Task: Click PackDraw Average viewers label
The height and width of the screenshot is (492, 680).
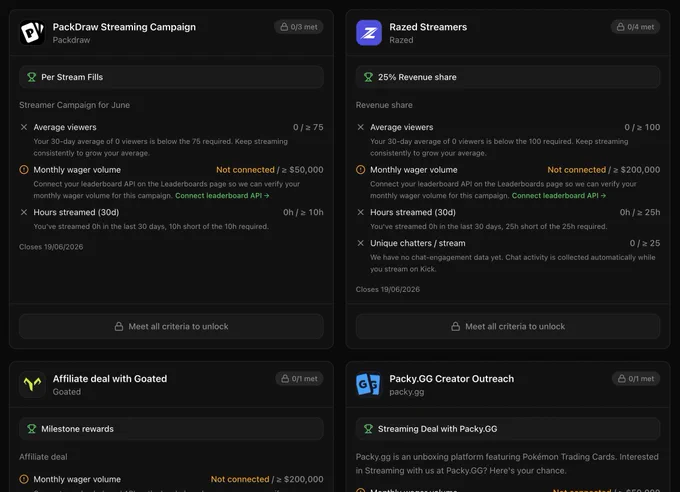Action: click(x=65, y=127)
